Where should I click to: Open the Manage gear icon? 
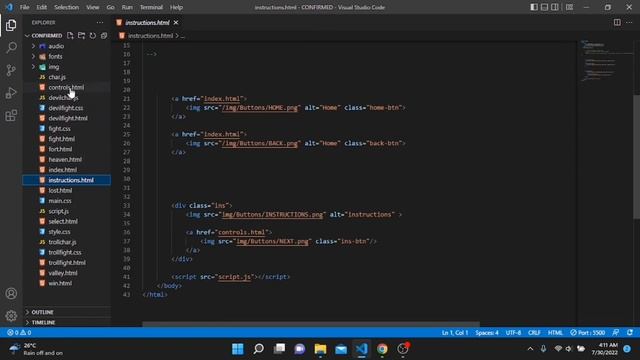pyautogui.click(x=11, y=316)
